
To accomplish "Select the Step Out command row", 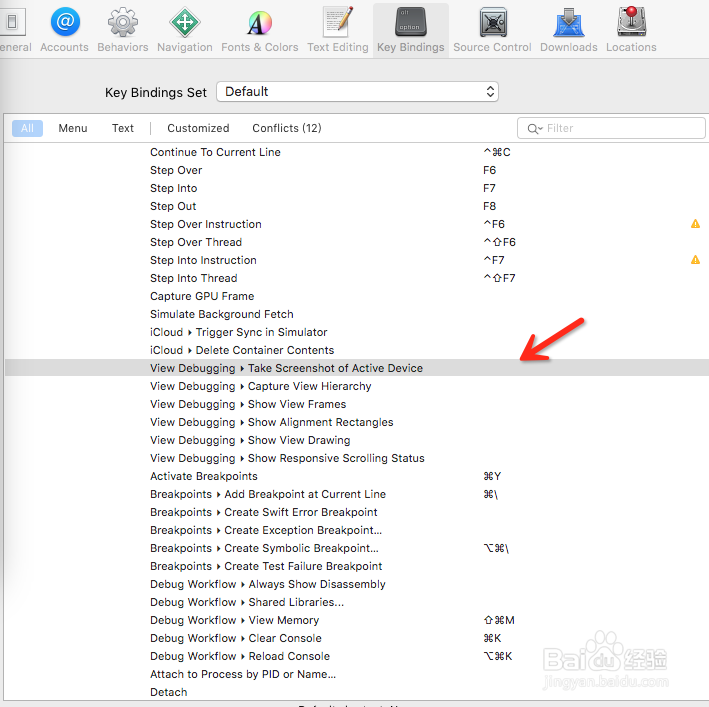I will point(356,206).
